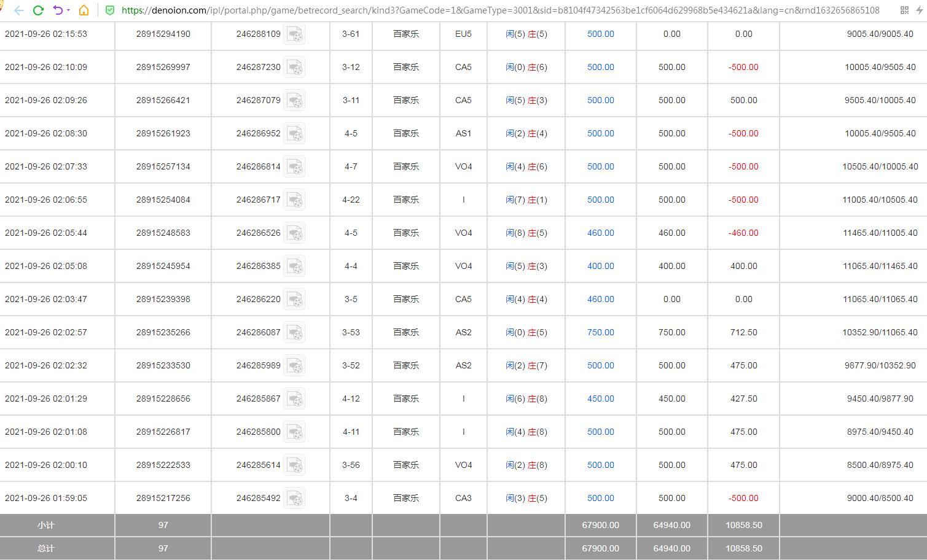Open video replay for round 246286952

[295, 134]
